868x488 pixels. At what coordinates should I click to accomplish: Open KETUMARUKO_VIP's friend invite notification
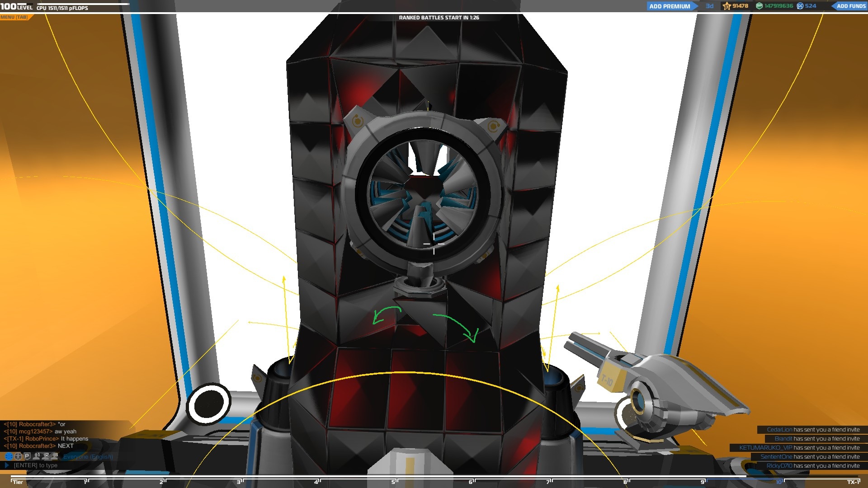point(799,448)
